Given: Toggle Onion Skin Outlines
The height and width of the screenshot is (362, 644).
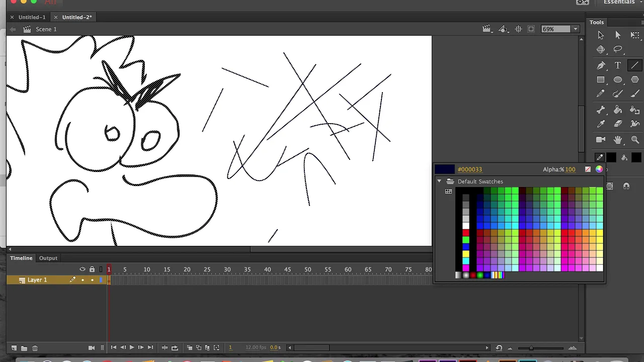Looking at the screenshot, I should (x=198, y=347).
